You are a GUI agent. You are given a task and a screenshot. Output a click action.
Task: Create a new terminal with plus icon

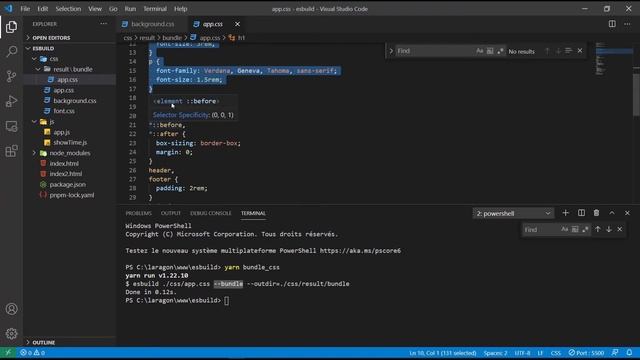click(565, 213)
